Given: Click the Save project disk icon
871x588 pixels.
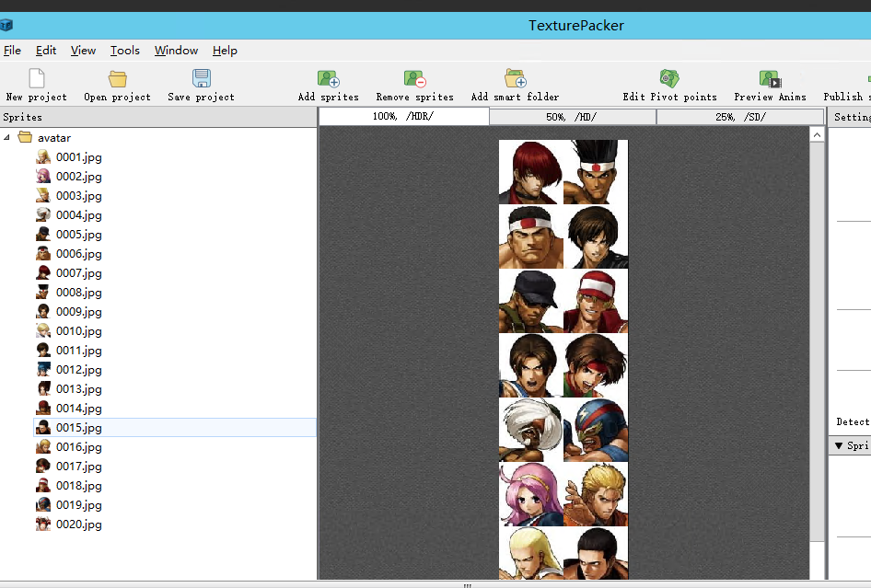Looking at the screenshot, I should click(201, 78).
